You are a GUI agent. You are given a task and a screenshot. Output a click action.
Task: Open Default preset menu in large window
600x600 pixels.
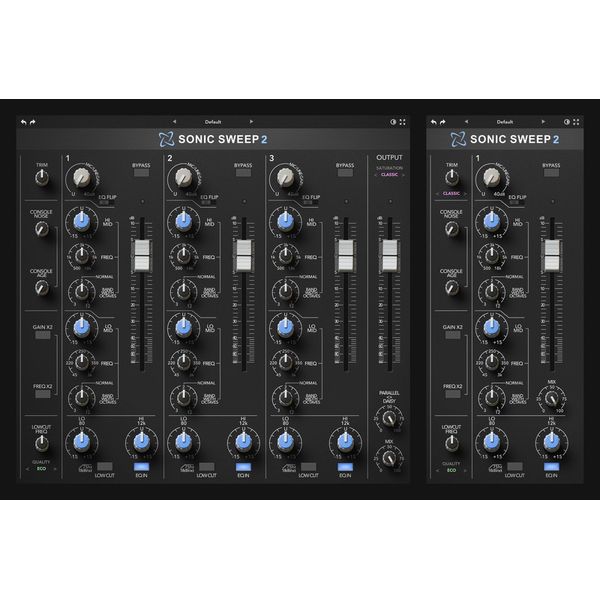click(213, 122)
